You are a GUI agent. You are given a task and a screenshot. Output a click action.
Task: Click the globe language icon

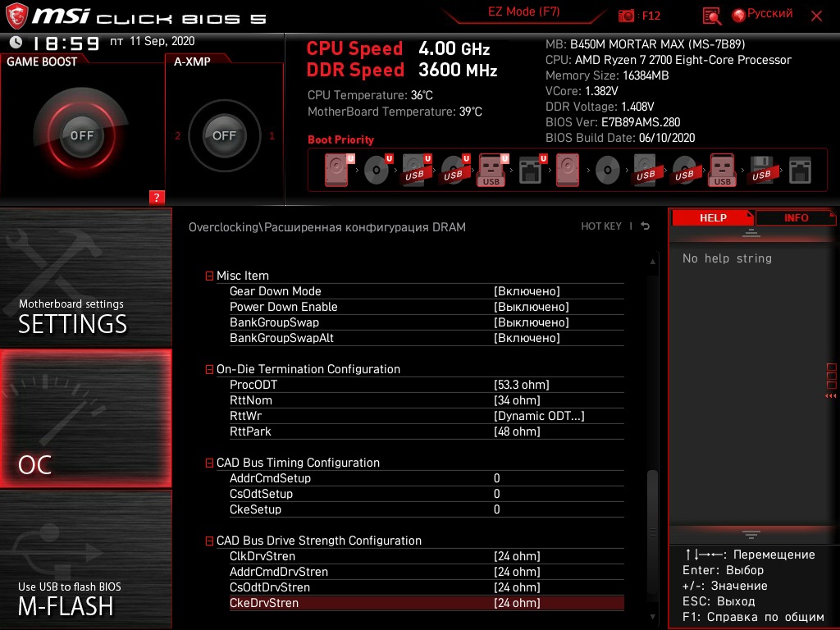(739, 16)
